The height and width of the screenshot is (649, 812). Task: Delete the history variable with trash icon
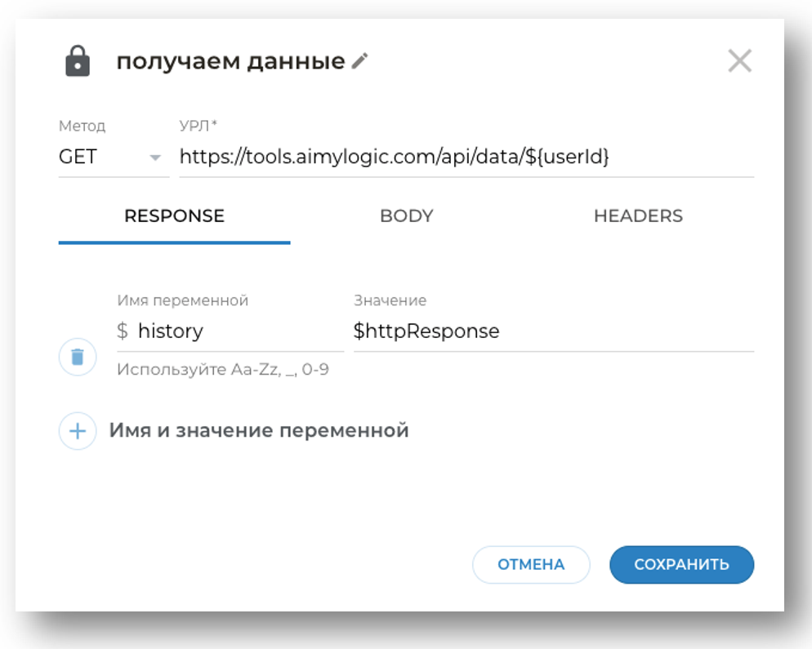tap(78, 357)
